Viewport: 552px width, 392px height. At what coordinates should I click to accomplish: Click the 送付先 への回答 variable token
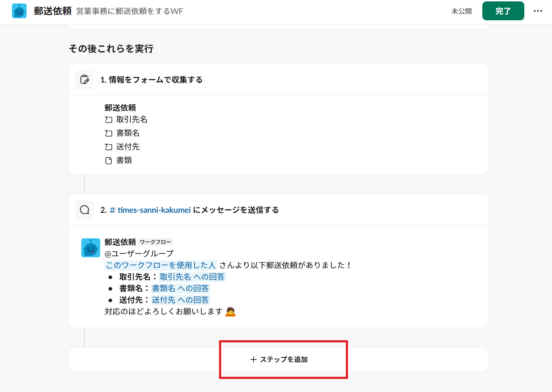(x=180, y=300)
